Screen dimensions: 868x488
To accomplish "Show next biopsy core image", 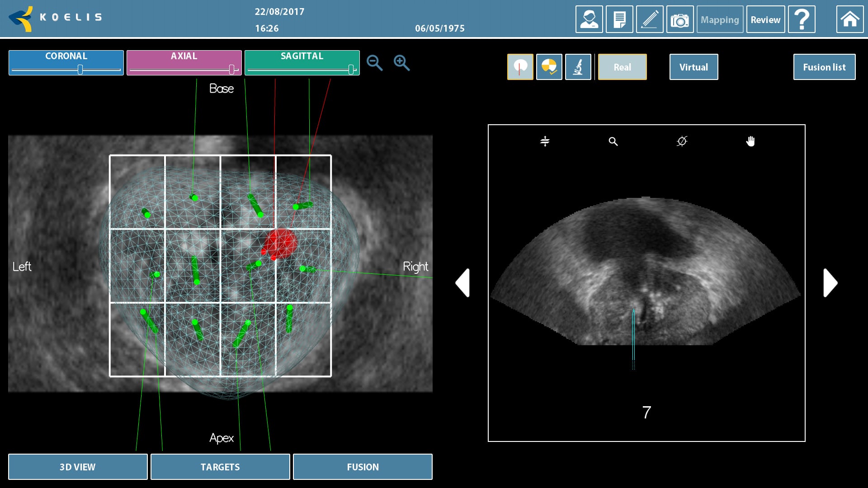I will pos(830,283).
